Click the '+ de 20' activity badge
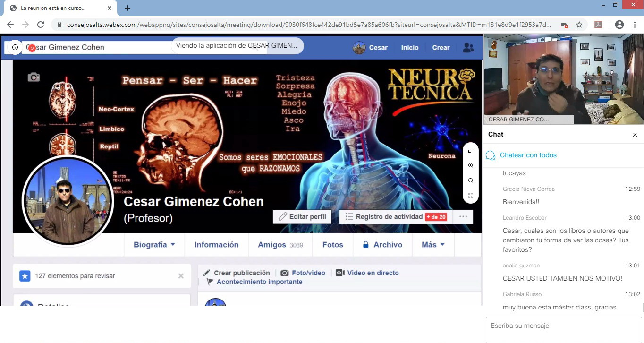 pyautogui.click(x=436, y=217)
